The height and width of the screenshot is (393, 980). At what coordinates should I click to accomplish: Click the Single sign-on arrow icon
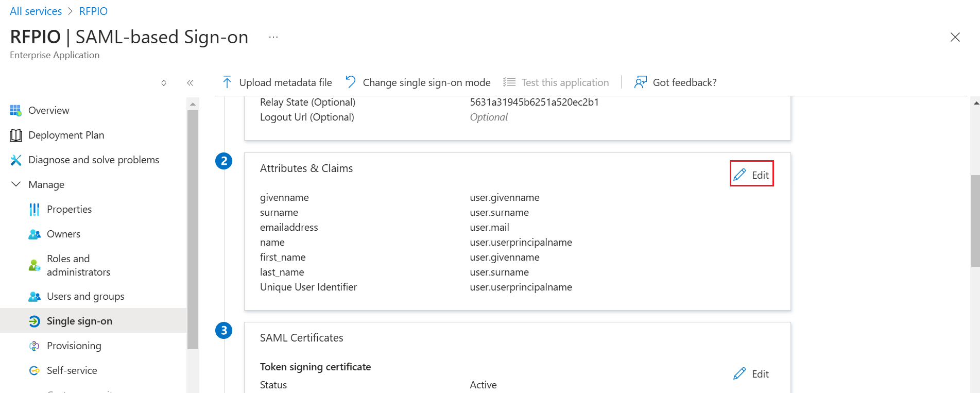pyautogui.click(x=35, y=321)
